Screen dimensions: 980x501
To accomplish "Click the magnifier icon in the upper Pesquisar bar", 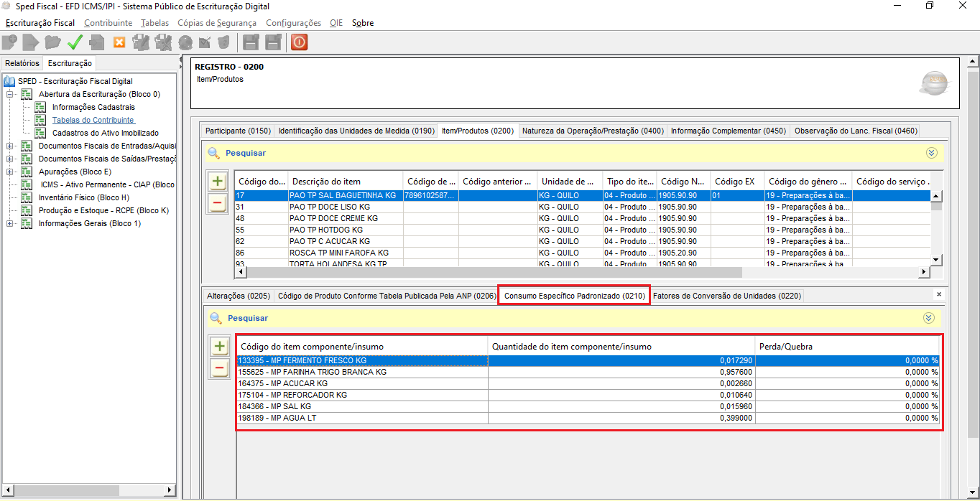I will point(214,153).
